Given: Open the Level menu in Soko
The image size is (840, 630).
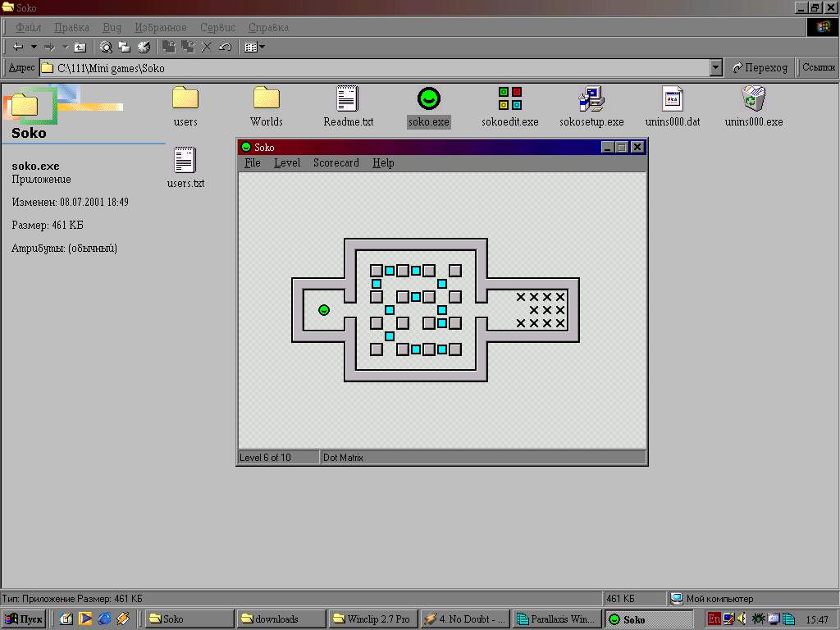Looking at the screenshot, I should [x=287, y=163].
